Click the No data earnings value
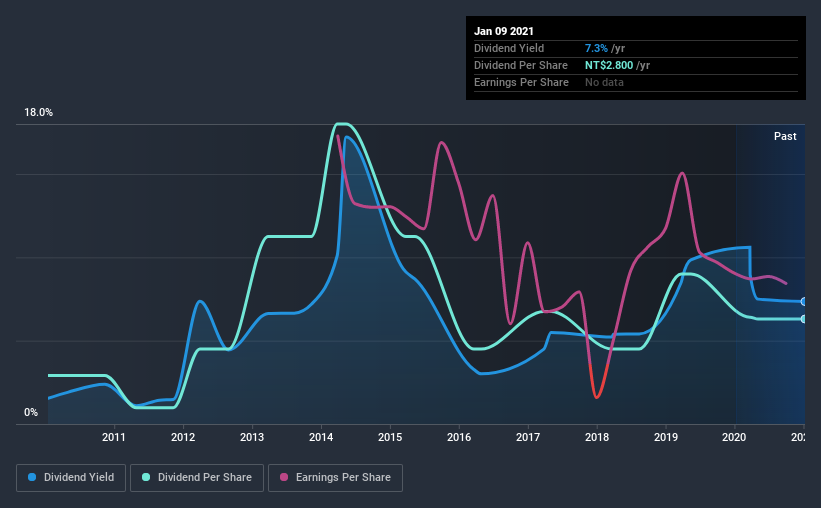This screenshot has height=508, width=821. [604, 82]
